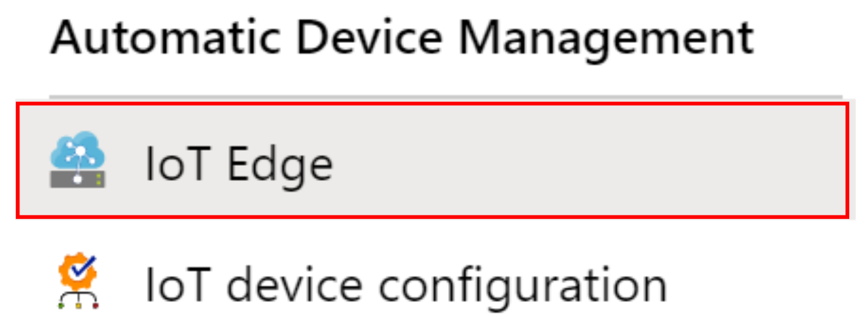Click the gray server base of the IoT Edge icon
This screenshot has height=331, width=868.
click(x=77, y=179)
